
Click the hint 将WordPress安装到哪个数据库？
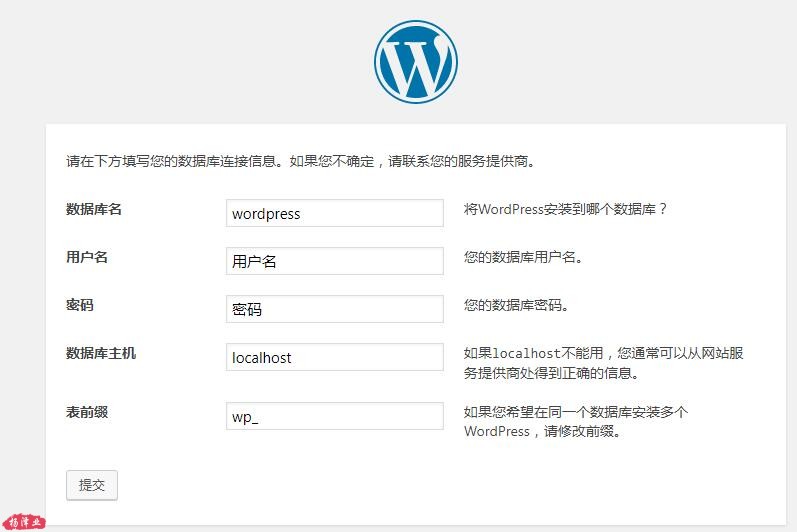point(565,209)
